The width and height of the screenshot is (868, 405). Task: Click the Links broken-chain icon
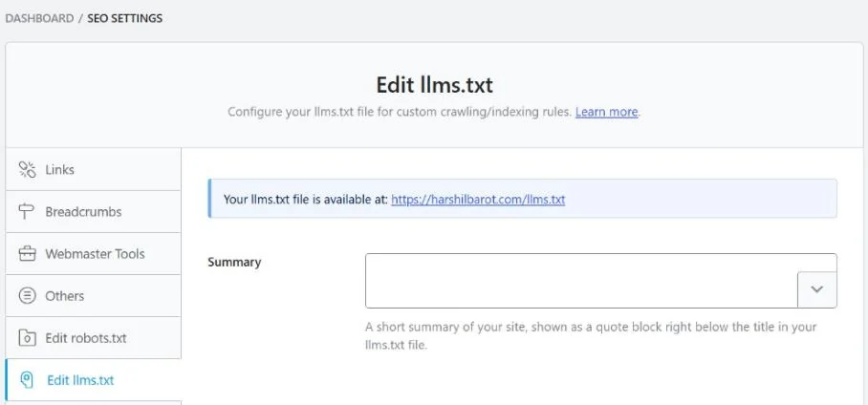(27, 169)
